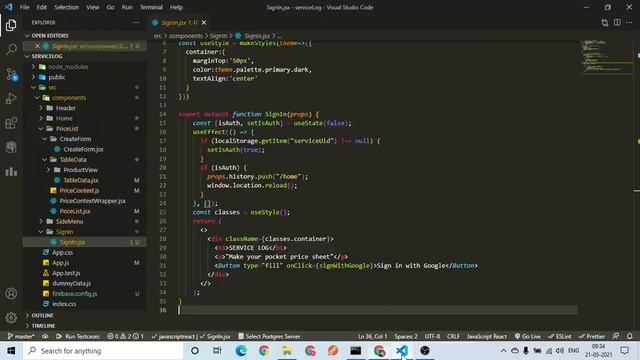
Task: Open the Accounts icon in activity bar
Action: [x=11, y=293]
